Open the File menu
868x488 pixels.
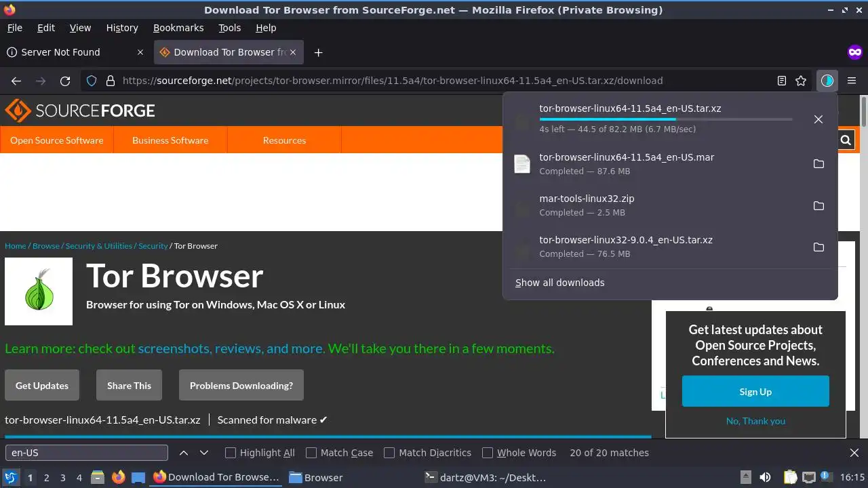[14, 28]
